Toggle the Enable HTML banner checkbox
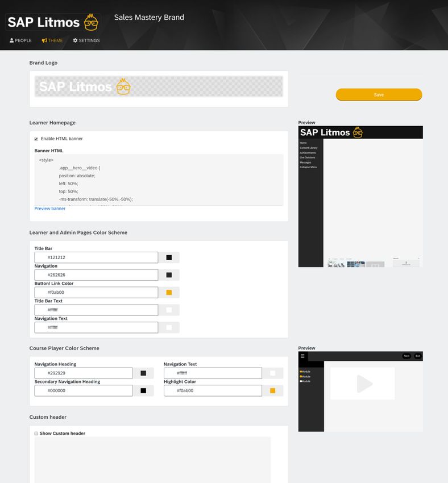 click(x=36, y=139)
